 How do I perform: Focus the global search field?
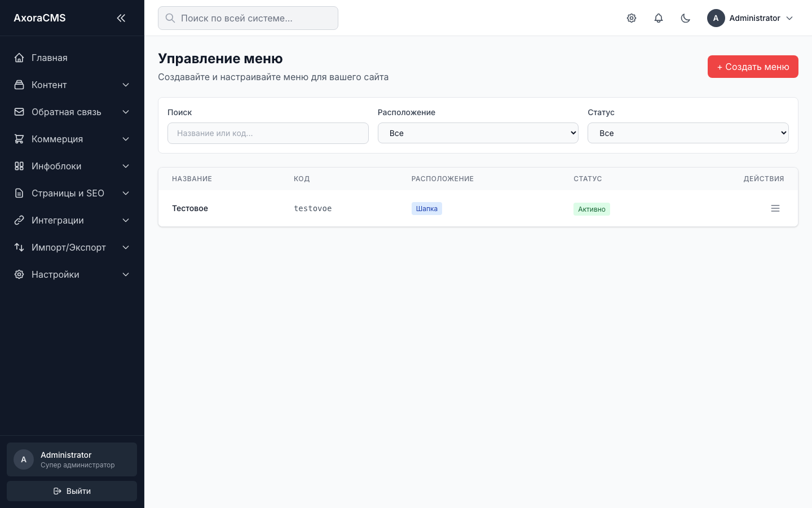pyautogui.click(x=248, y=18)
